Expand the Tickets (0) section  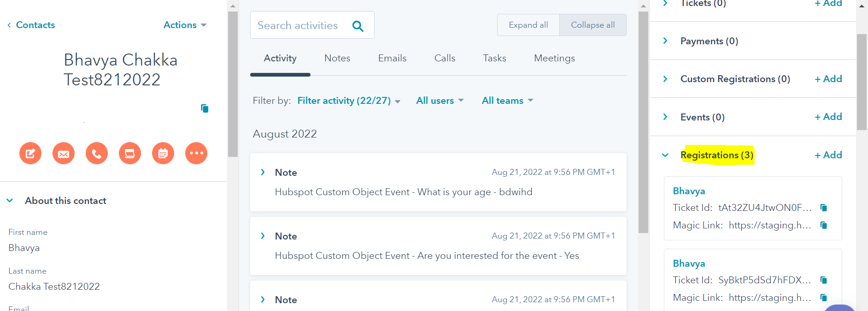pyautogui.click(x=665, y=3)
